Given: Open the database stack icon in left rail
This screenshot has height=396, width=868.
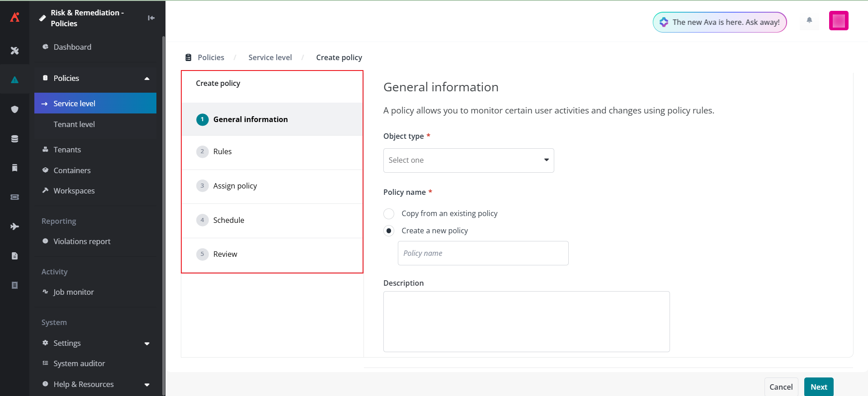Looking at the screenshot, I should point(14,139).
